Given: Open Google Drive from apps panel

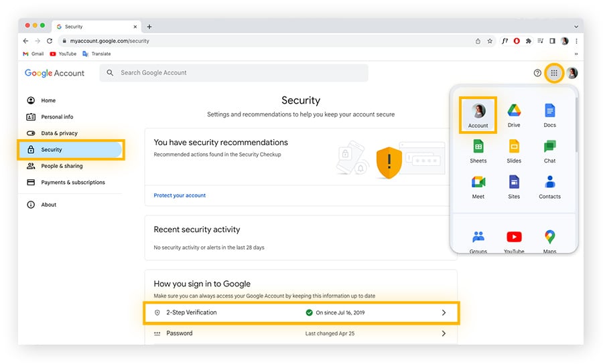Looking at the screenshot, I should pyautogui.click(x=514, y=115).
